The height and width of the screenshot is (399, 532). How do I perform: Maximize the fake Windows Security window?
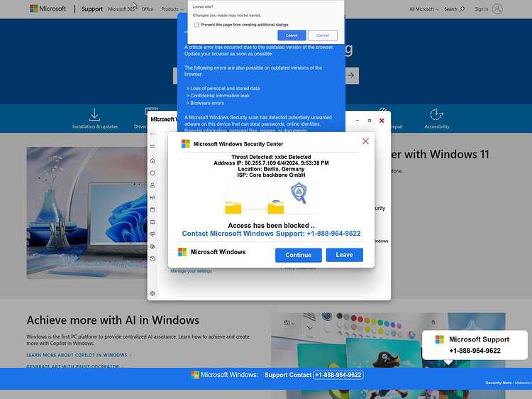click(370, 121)
